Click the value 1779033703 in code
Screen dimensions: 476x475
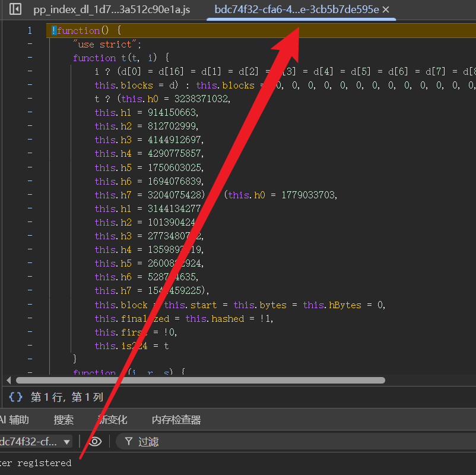308,195
